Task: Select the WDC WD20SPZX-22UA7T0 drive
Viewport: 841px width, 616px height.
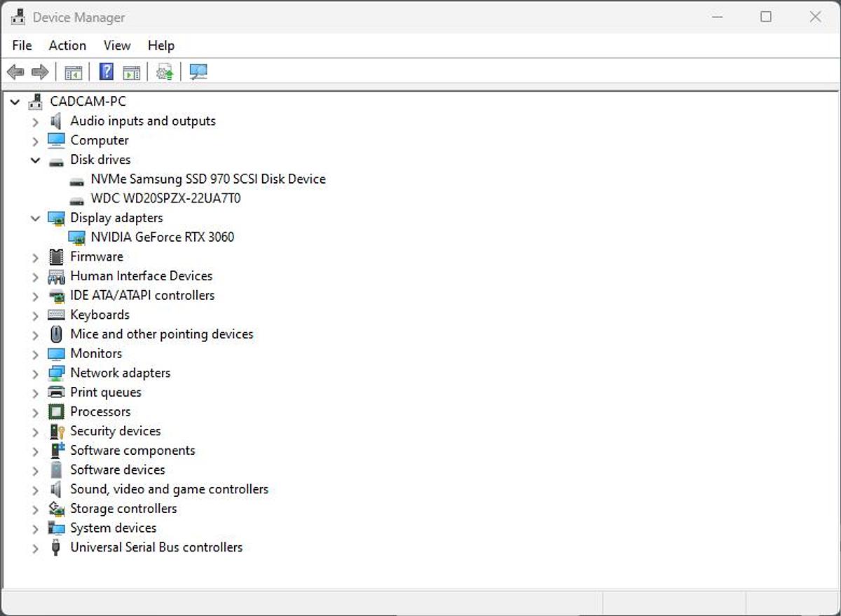Action: point(165,198)
